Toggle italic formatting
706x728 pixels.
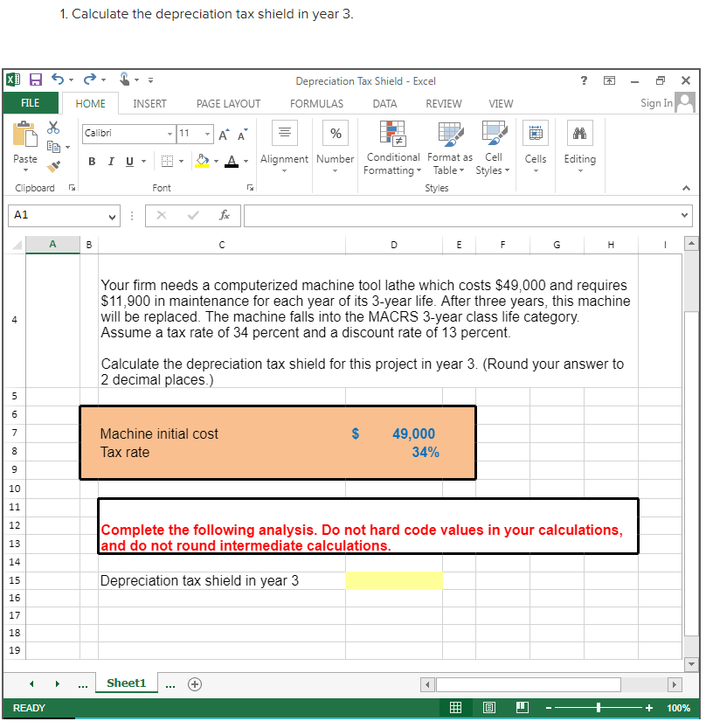click(111, 162)
